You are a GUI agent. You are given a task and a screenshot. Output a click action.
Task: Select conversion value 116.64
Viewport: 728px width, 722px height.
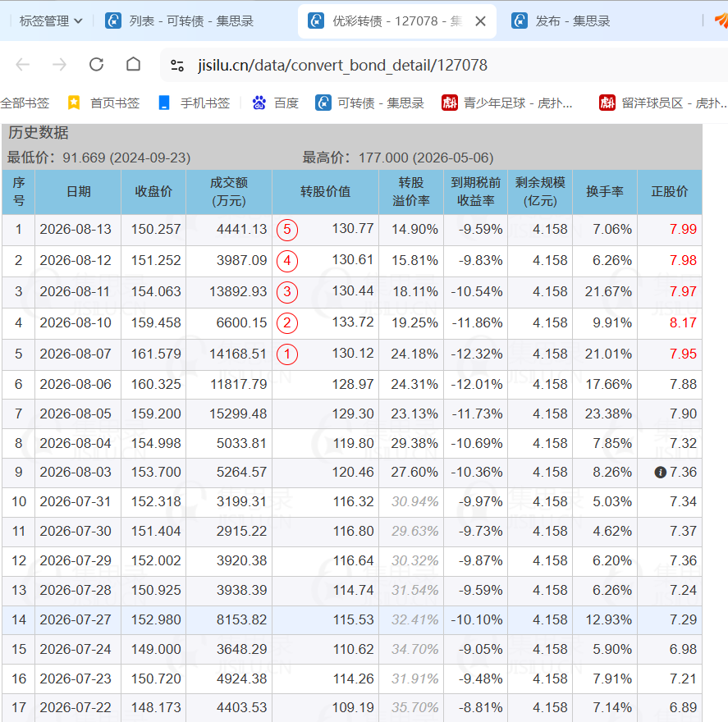(x=353, y=561)
